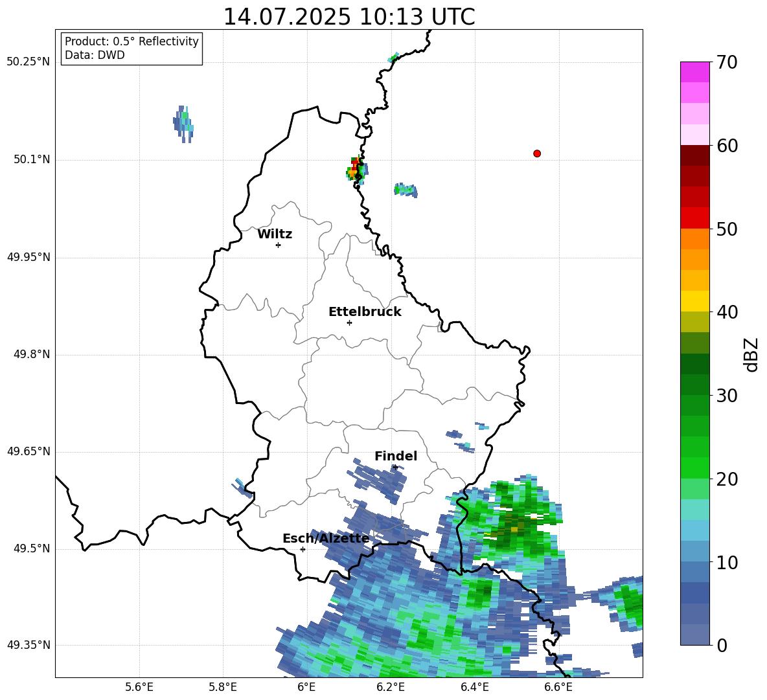The width and height of the screenshot is (767, 700).
Task: Select the Ettelbruck city label
Action: click(365, 312)
